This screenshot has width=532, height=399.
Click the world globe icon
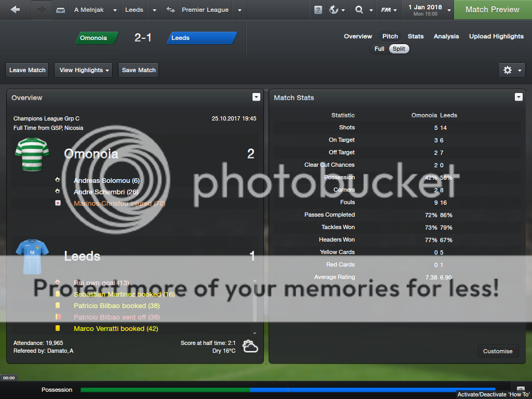334,10
